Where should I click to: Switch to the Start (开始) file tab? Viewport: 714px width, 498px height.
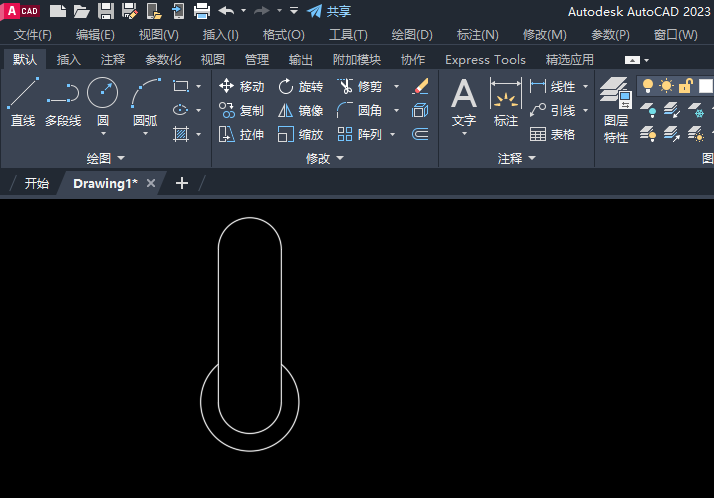click(36, 183)
